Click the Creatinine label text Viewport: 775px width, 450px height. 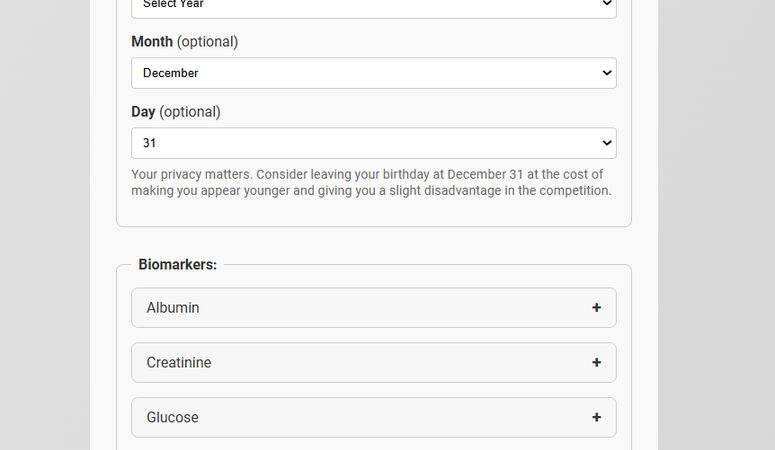[179, 363]
